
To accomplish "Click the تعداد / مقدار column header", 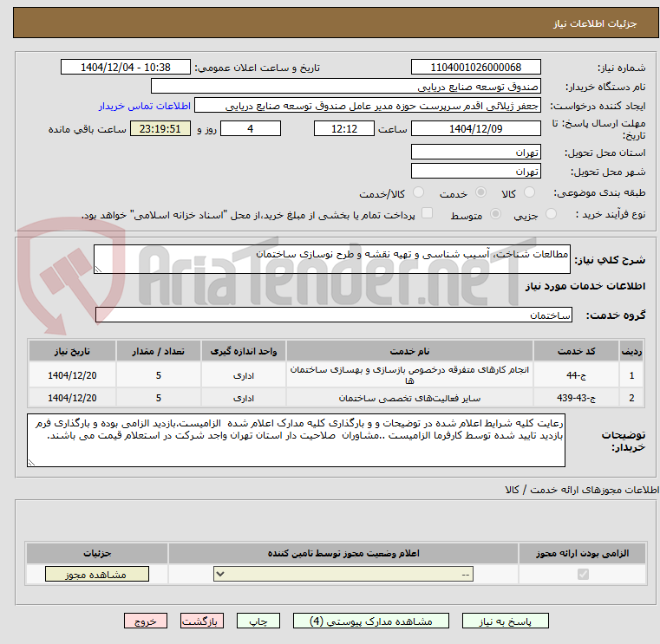I will [158, 351].
